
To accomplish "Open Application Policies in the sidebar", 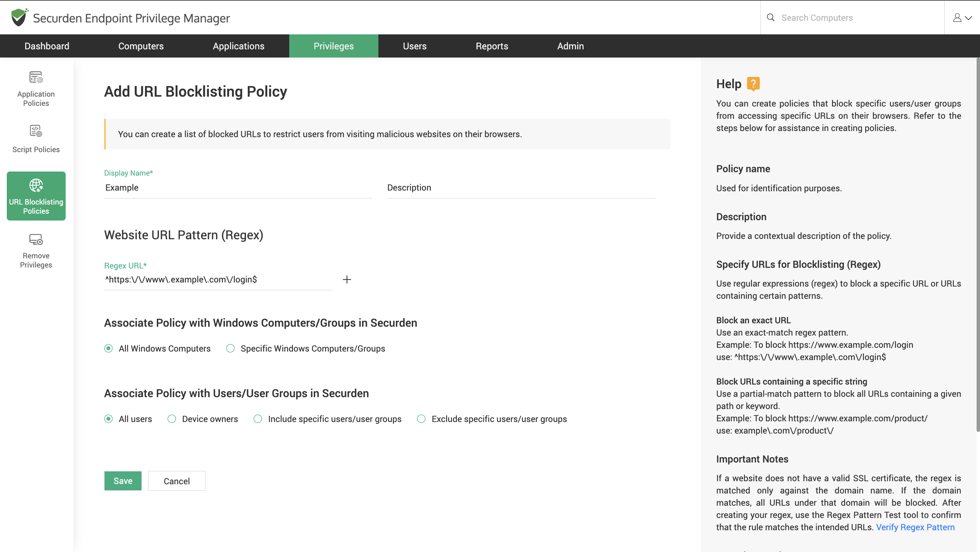I will tap(36, 88).
